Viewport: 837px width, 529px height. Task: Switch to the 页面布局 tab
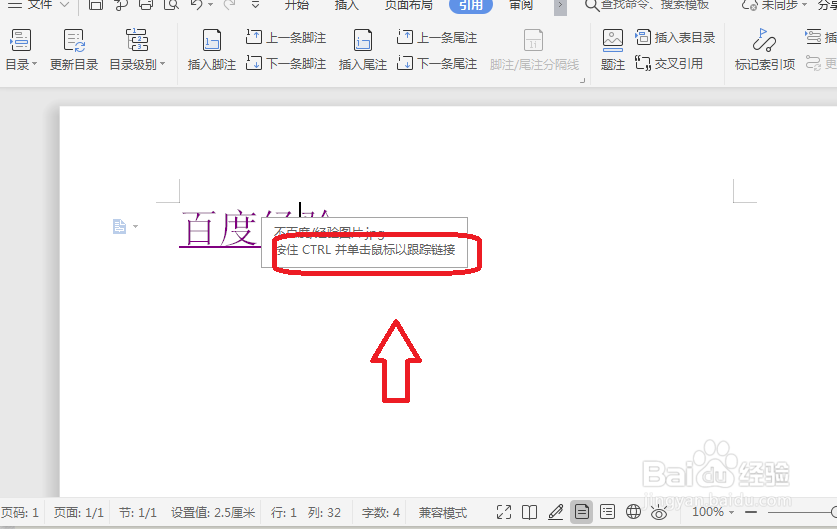tap(409, 5)
